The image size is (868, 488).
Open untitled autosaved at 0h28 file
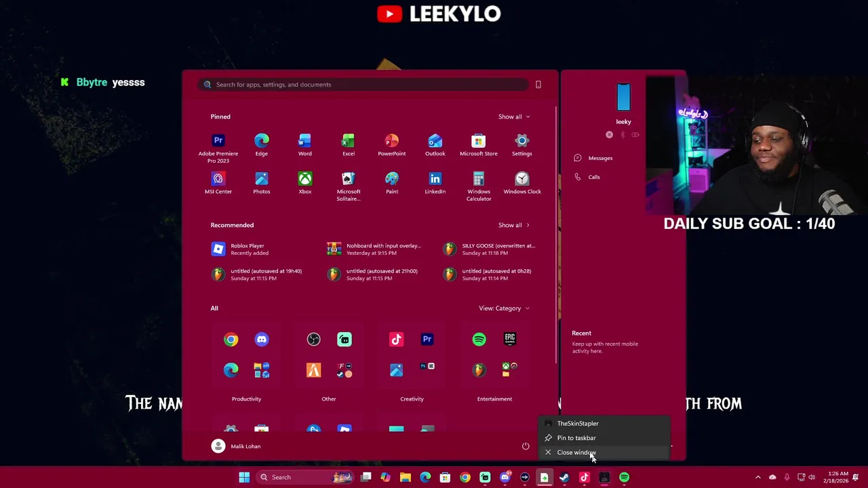point(488,274)
